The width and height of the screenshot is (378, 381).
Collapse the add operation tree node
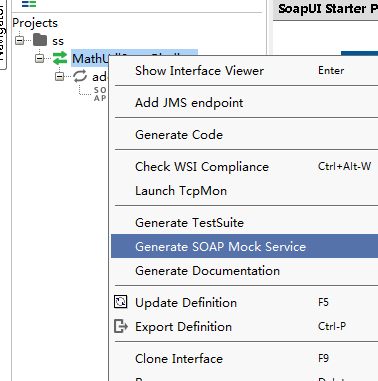coord(59,77)
